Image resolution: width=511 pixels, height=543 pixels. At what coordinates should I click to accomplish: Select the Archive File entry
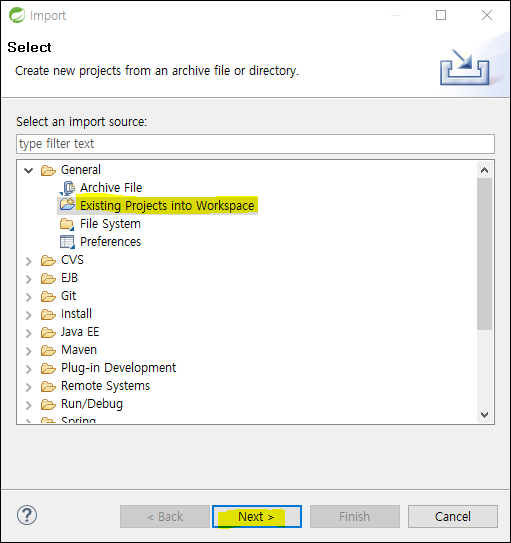coord(111,187)
